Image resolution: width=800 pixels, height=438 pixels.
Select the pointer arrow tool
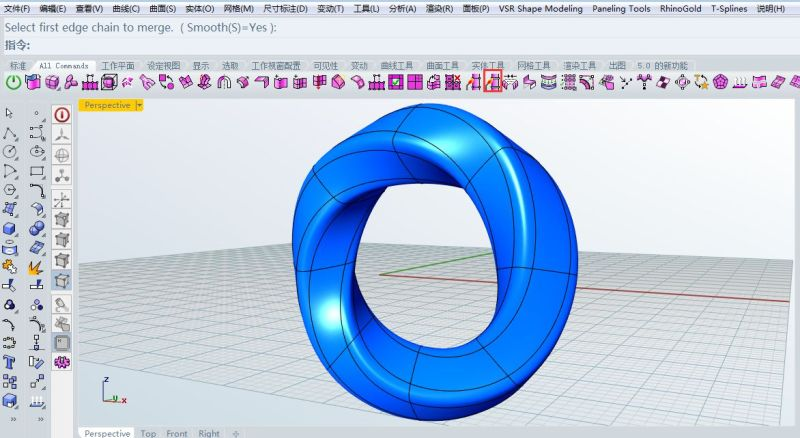click(x=10, y=114)
